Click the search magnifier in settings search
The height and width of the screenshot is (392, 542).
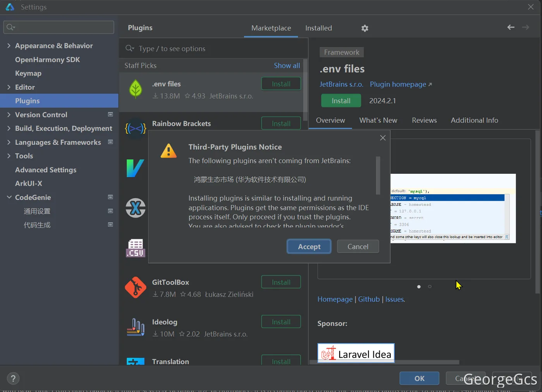point(10,27)
